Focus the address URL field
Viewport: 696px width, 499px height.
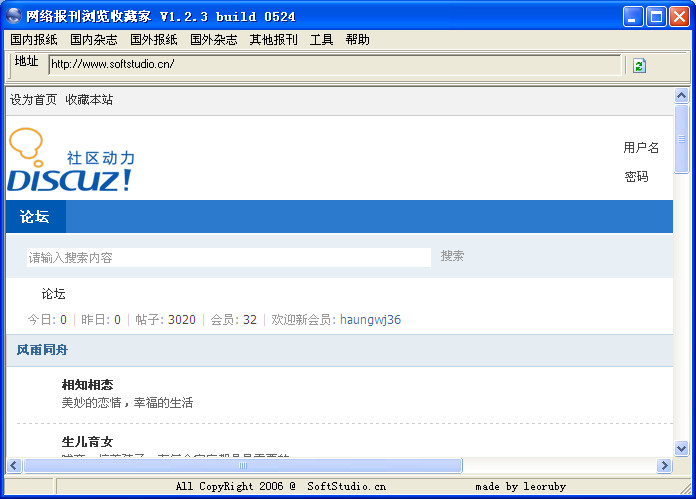click(335, 65)
